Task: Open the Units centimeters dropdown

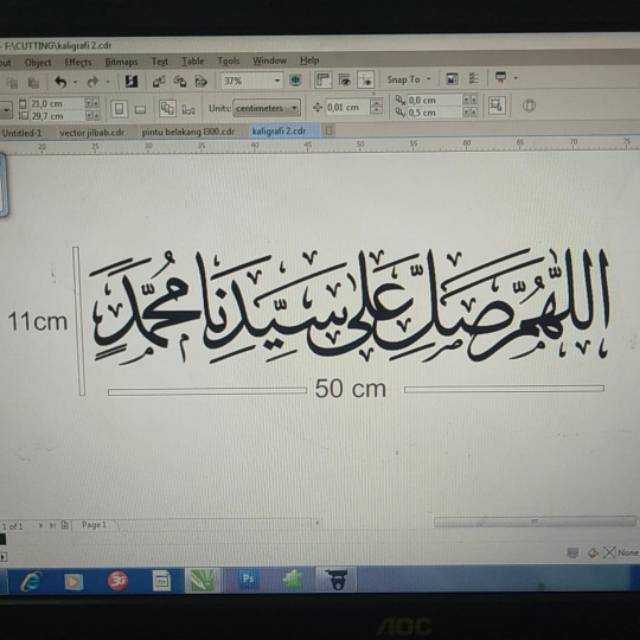Action: point(294,108)
